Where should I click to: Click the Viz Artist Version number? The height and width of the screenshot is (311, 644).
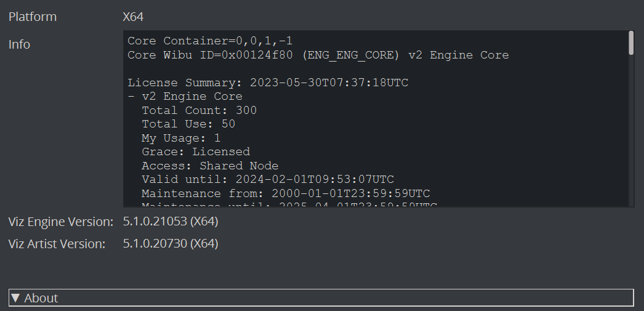(171, 244)
